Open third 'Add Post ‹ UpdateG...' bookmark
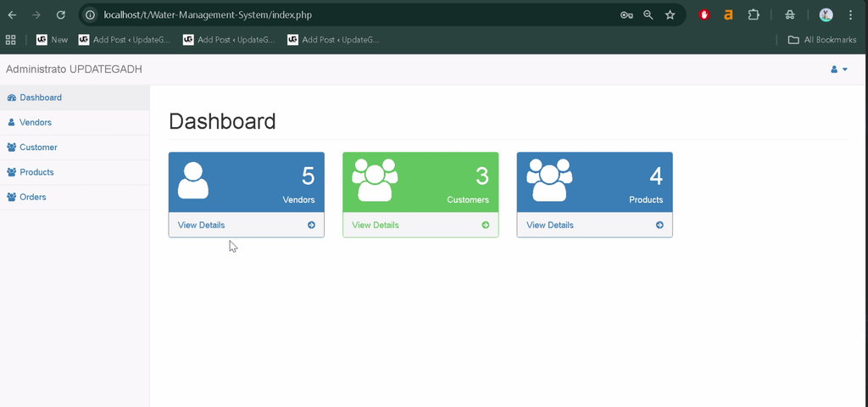This screenshot has height=407, width=868. coord(333,40)
